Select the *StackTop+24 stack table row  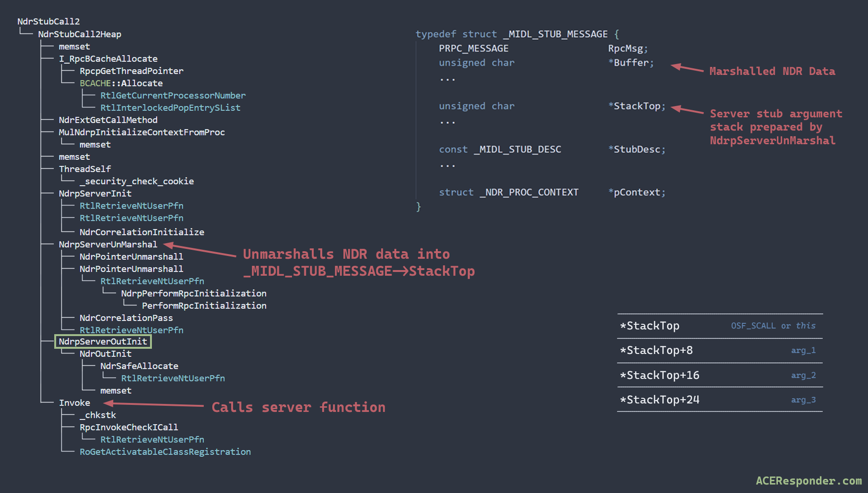click(719, 400)
